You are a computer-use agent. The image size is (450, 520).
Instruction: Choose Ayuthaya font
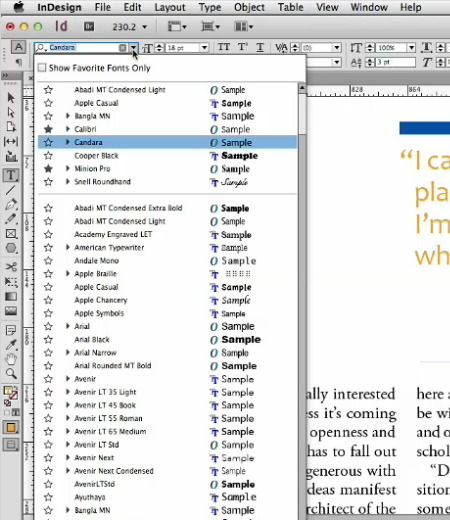[167, 497]
